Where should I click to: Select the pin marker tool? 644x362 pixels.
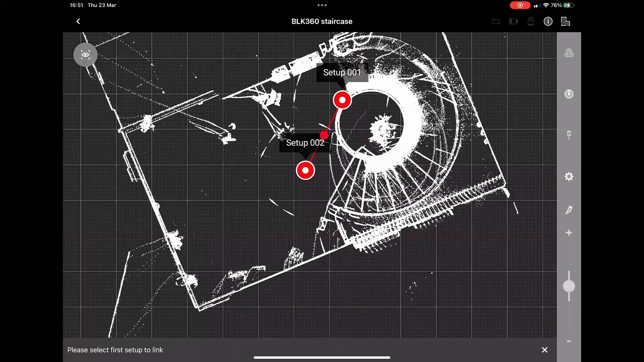[x=569, y=135]
